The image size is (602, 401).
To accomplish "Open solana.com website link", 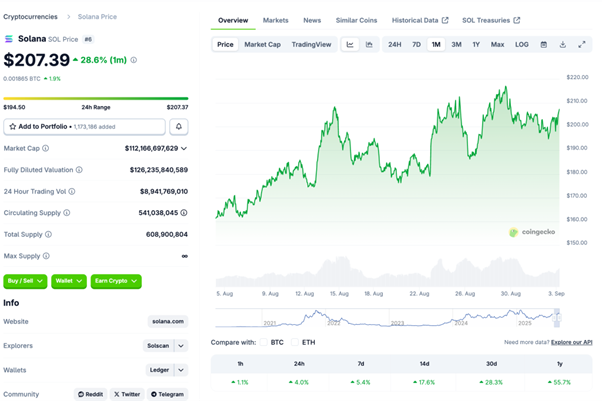I will pos(168,321).
